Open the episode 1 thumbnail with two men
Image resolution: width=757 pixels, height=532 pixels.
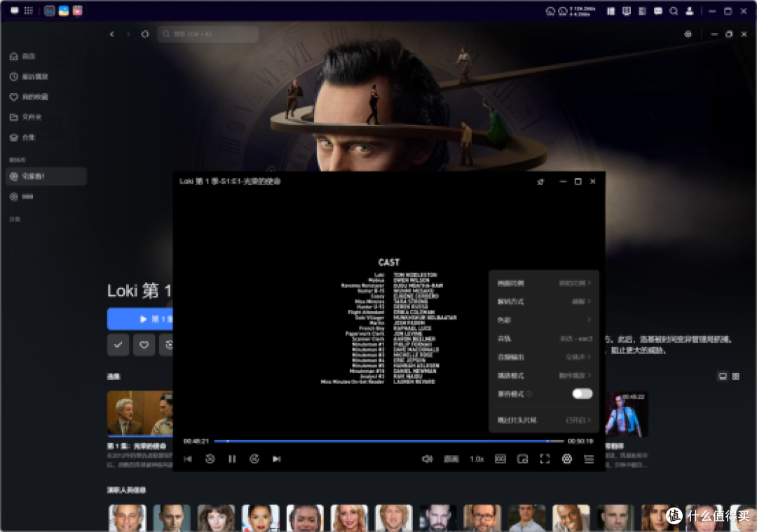tap(140, 414)
